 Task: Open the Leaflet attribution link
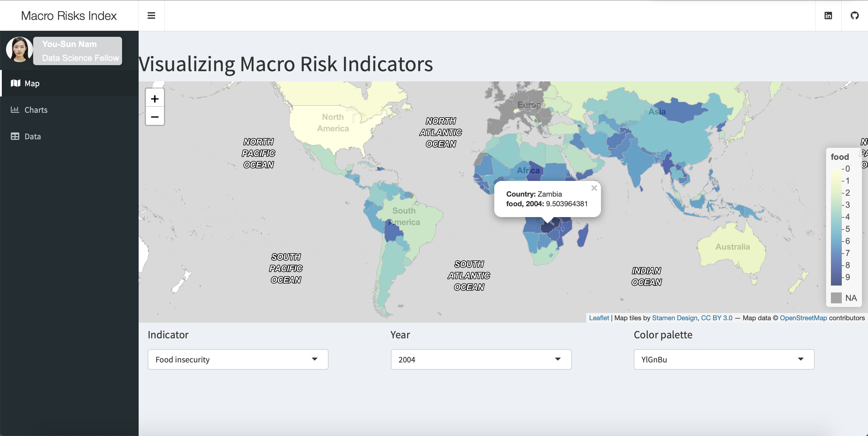599,318
